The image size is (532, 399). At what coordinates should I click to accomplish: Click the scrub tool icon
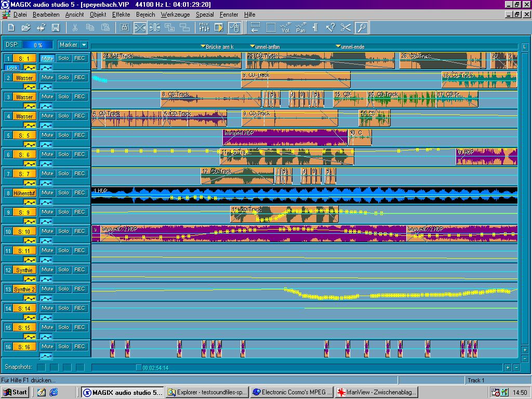coord(315,28)
